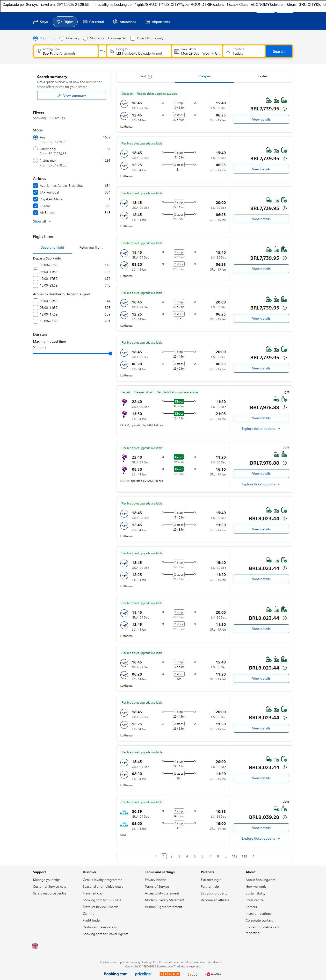Click the Maximum travel time slider handle
Viewport: 326px width, 980px height.
tap(110, 354)
